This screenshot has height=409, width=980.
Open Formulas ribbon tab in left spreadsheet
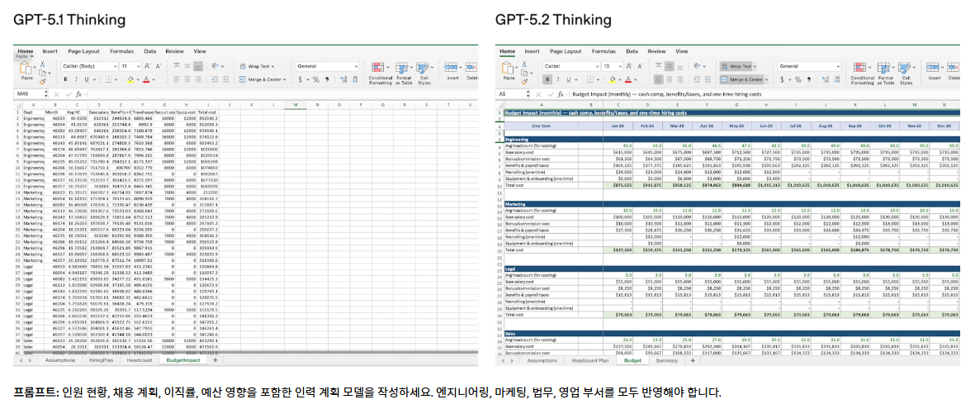(121, 51)
